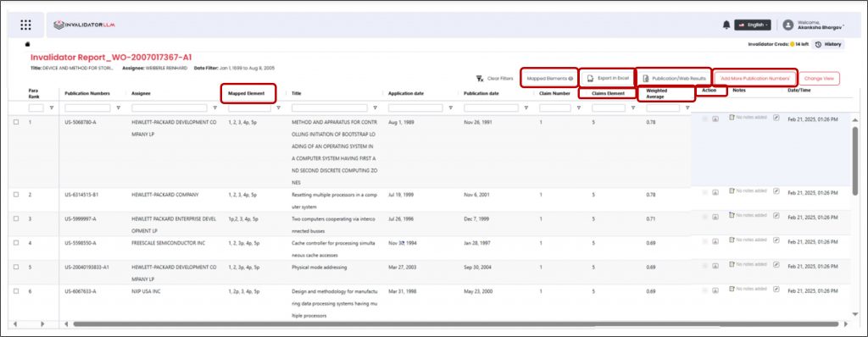Click the filter icon for Publication Numbers column
The width and height of the screenshot is (868, 337).
click(x=118, y=108)
